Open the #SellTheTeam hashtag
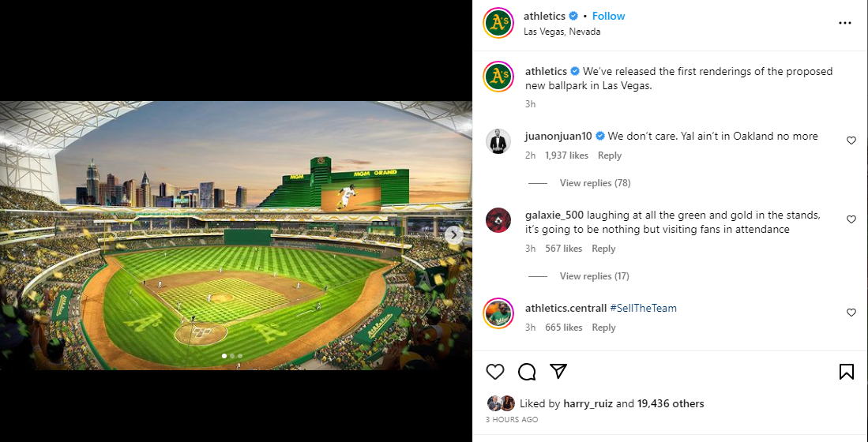 [x=643, y=308]
